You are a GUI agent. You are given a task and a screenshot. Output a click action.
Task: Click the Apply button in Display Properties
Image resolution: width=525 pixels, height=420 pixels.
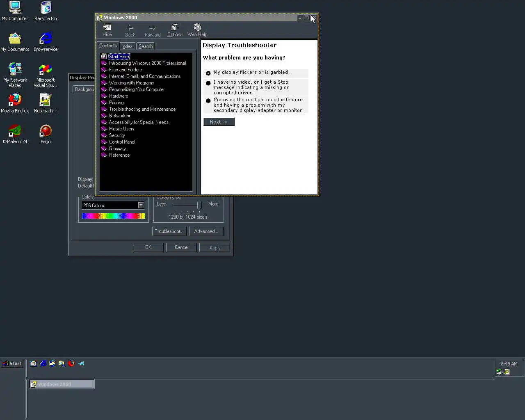[215, 247]
